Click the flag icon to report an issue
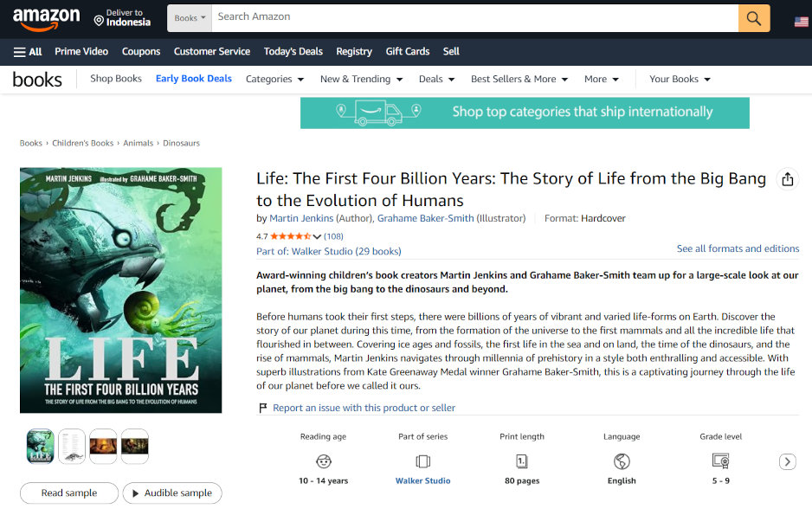This screenshot has width=812, height=509. click(x=262, y=408)
